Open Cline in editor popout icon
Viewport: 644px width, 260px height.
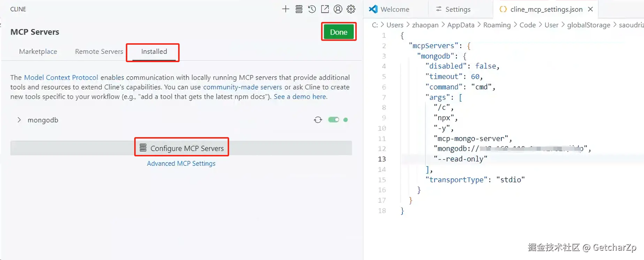click(325, 9)
